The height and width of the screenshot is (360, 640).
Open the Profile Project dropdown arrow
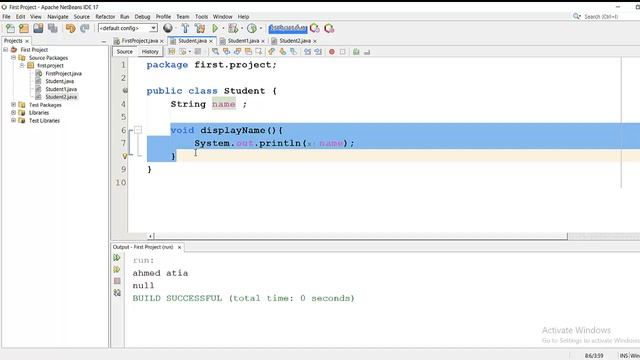(x=261, y=28)
